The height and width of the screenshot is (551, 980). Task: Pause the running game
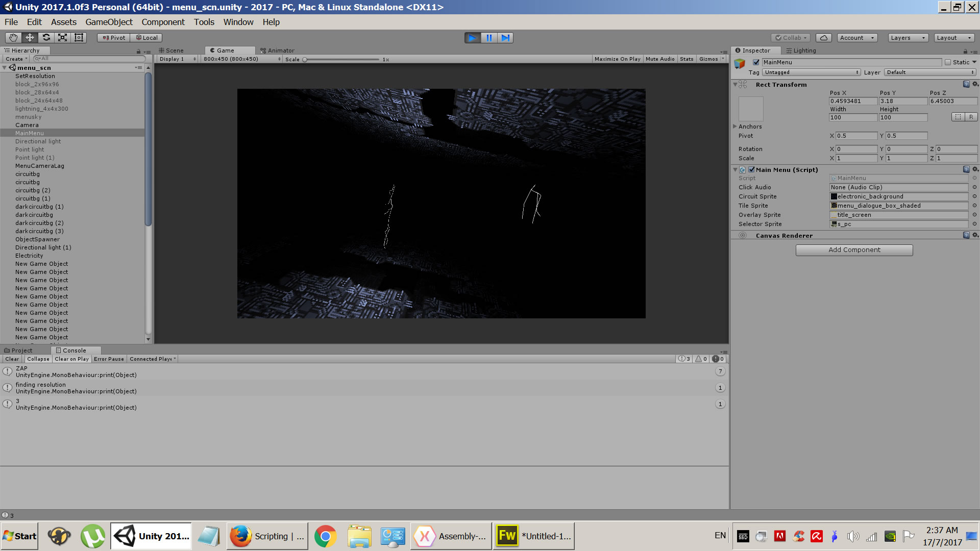point(489,37)
